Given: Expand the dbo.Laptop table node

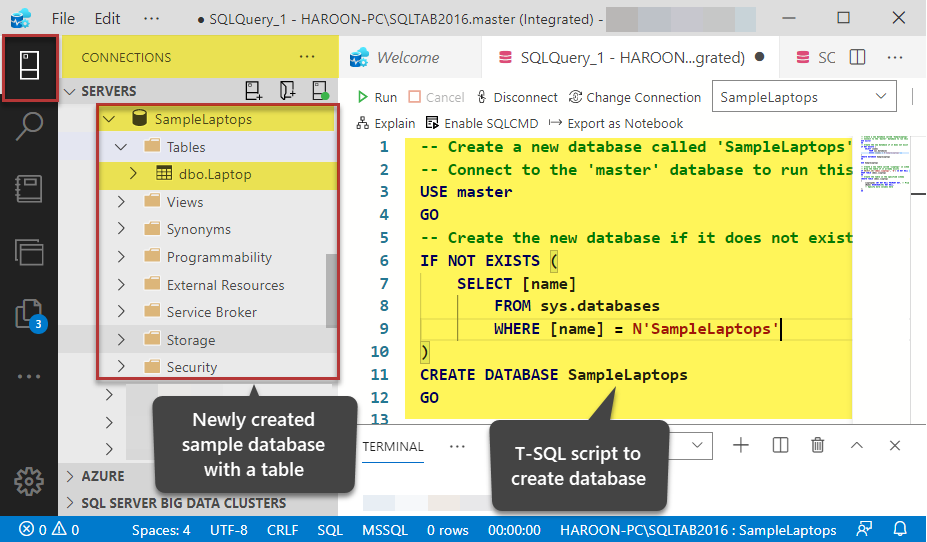Looking at the screenshot, I should pos(133,174).
